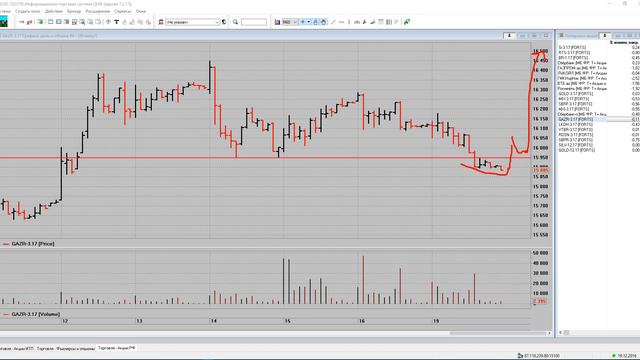Open the account selection combo box
This screenshot has width=640, height=360.
(192, 22)
